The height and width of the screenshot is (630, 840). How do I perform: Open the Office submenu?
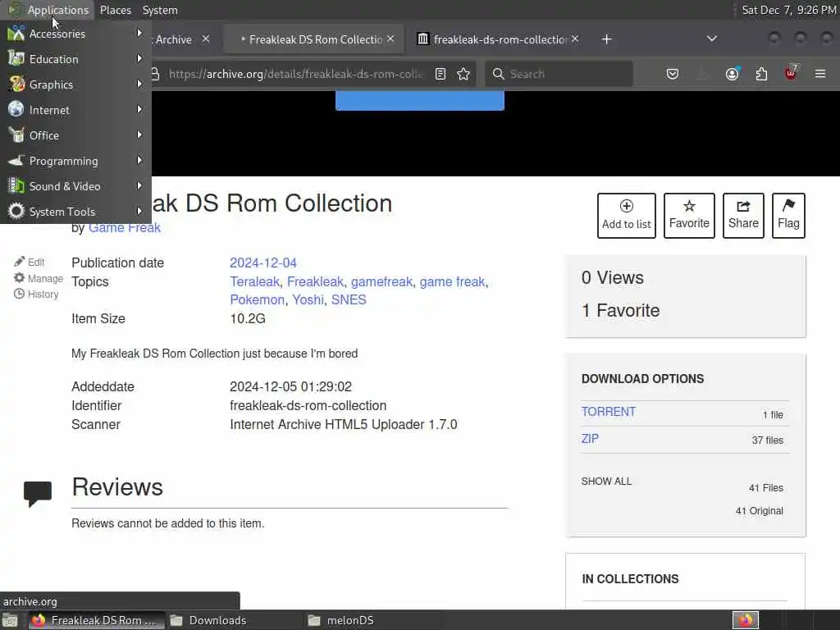pos(75,135)
